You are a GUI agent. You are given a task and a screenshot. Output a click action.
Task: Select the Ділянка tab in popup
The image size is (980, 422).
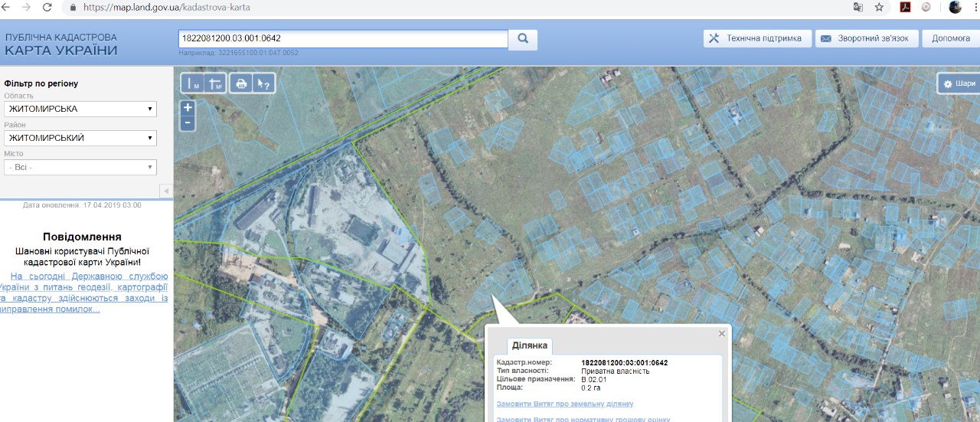coord(529,346)
